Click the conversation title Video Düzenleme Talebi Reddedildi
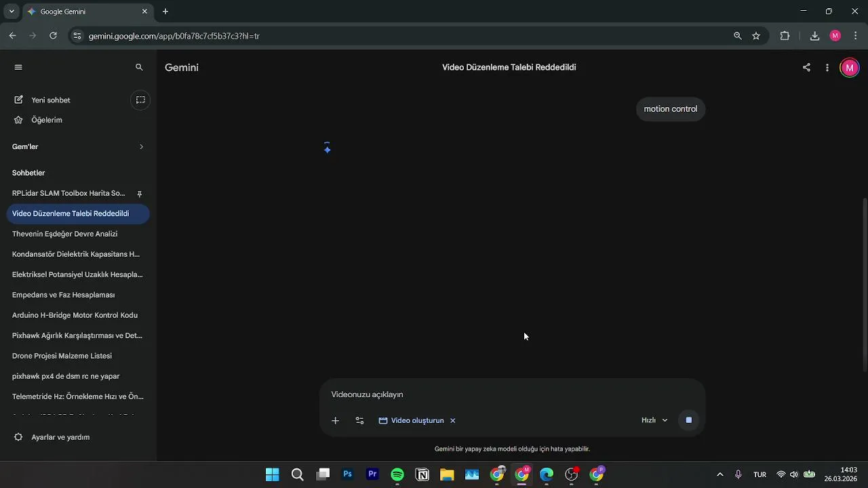Viewport: 868px width, 488px height. click(x=509, y=67)
